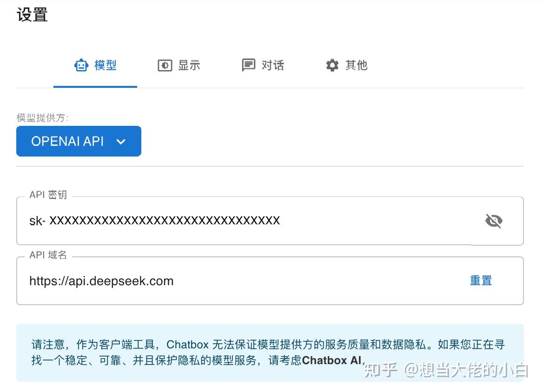The width and height of the screenshot is (543, 392).
Task: Click the api.deepseek.com URL text
Action: point(101,281)
